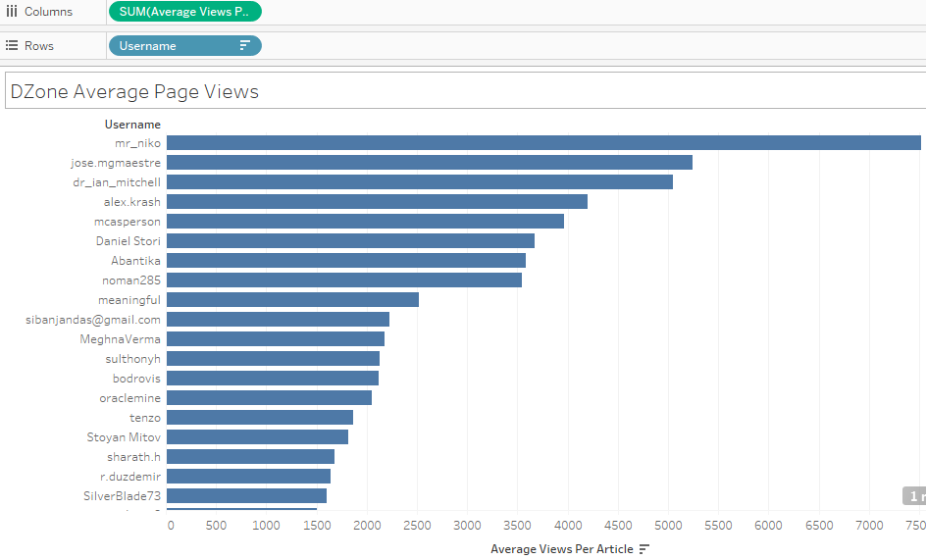Click the meaningful username label
This screenshot has height=560, width=926.
click(129, 300)
